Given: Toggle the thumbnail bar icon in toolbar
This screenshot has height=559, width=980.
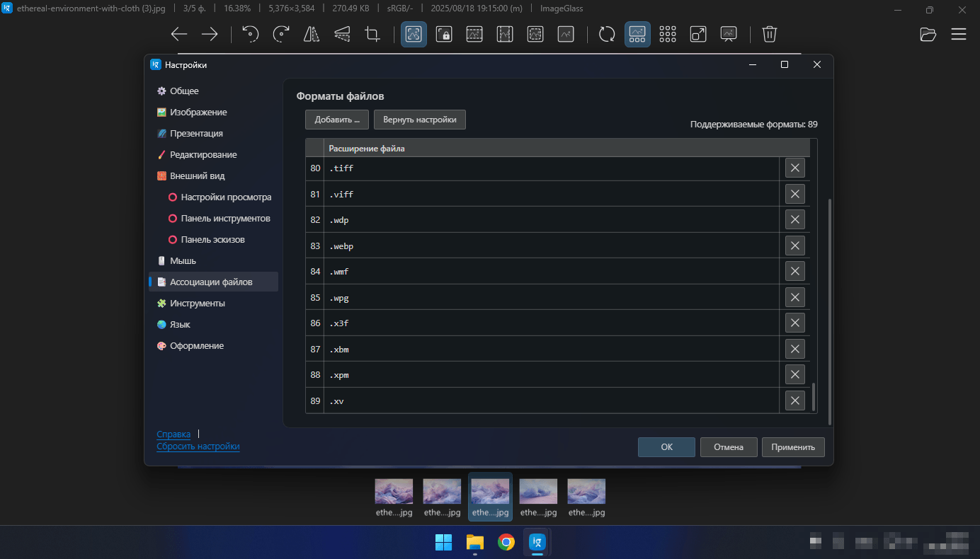Looking at the screenshot, I should pyautogui.click(x=637, y=34).
